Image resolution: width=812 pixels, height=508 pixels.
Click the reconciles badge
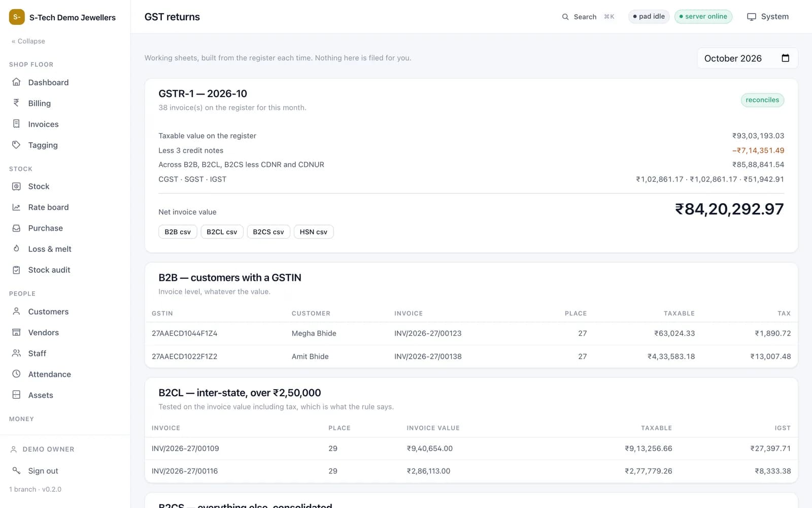[762, 100]
